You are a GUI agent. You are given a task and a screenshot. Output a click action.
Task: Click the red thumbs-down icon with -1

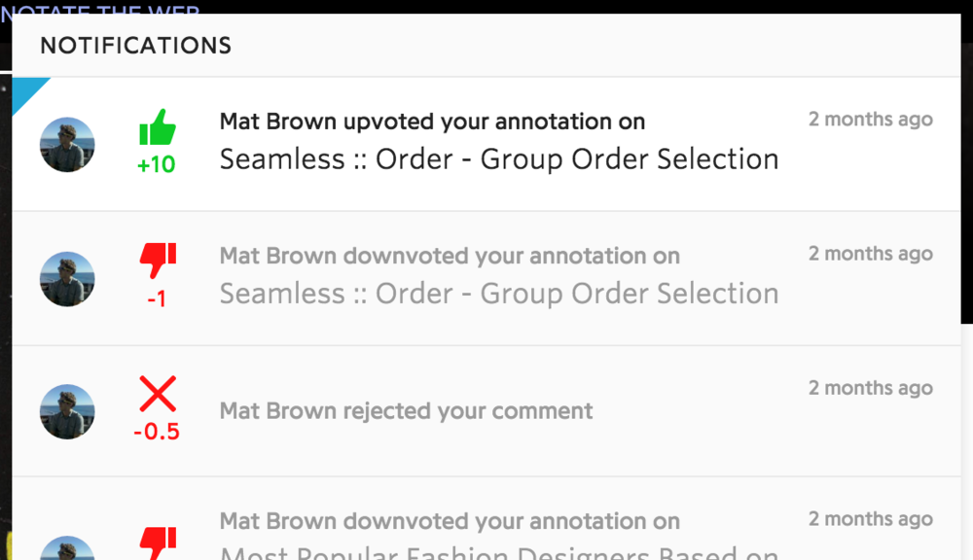click(158, 261)
